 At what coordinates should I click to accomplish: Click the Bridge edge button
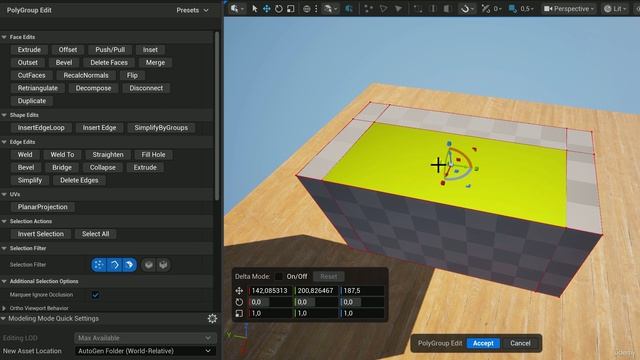[62, 167]
